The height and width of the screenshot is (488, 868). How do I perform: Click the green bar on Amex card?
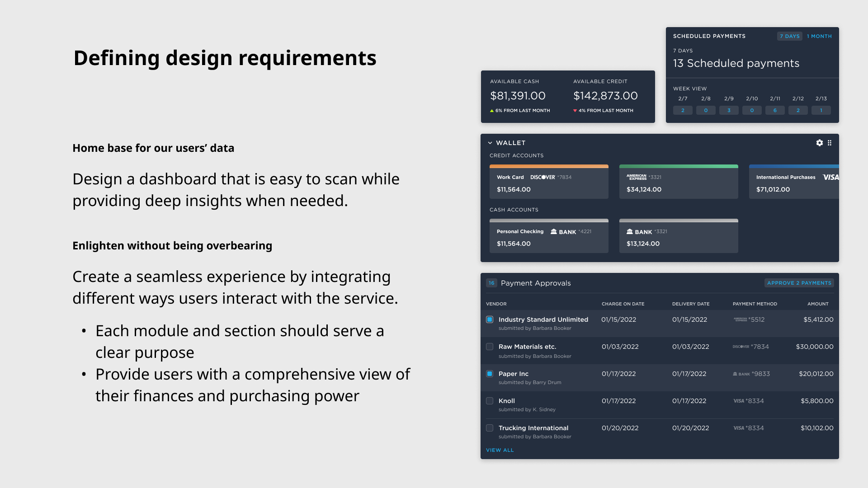pyautogui.click(x=679, y=166)
